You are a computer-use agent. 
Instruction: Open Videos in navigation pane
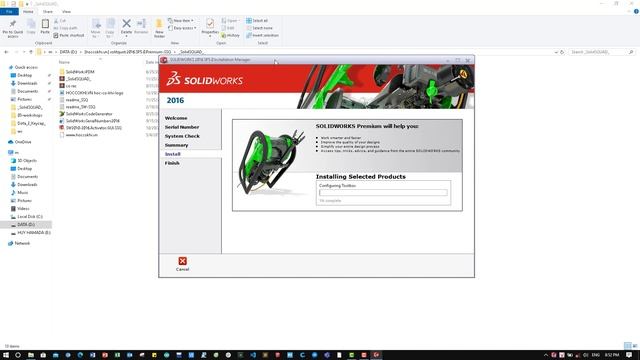click(20, 209)
